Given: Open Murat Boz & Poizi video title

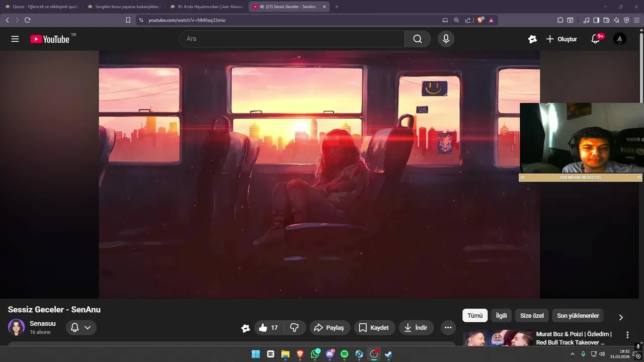Looking at the screenshot, I should [574, 338].
